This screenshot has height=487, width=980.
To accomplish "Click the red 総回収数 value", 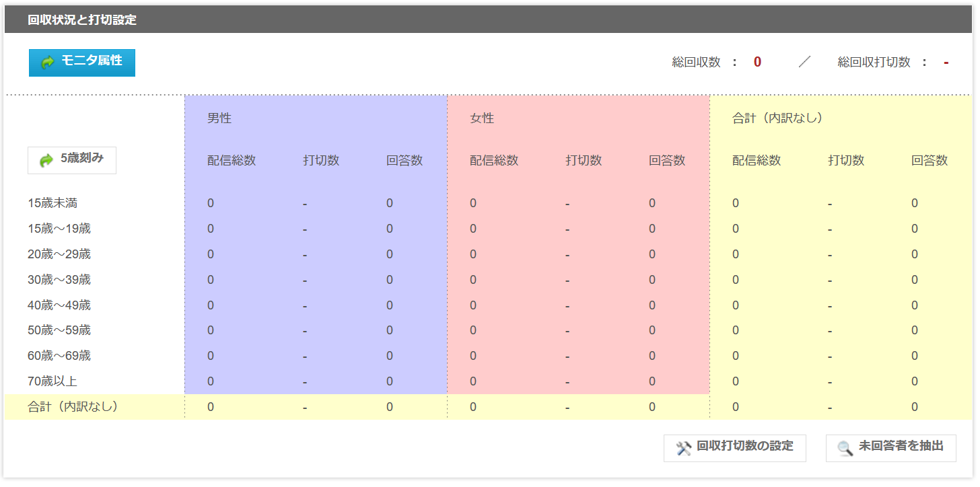I will point(757,63).
